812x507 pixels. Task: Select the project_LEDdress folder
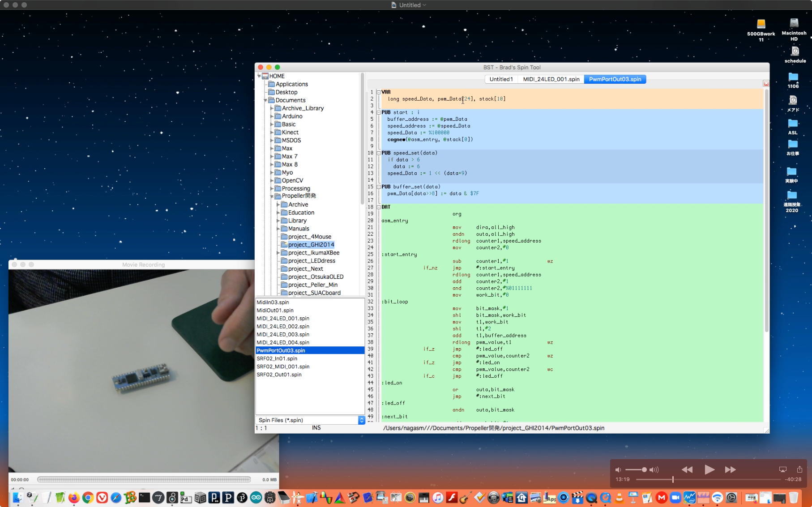point(312,261)
